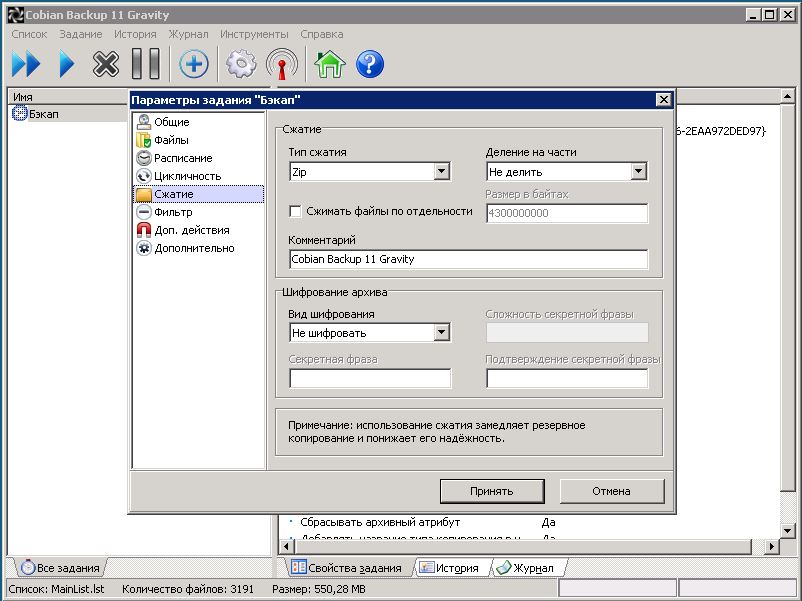Open the Справка menu

[322, 34]
